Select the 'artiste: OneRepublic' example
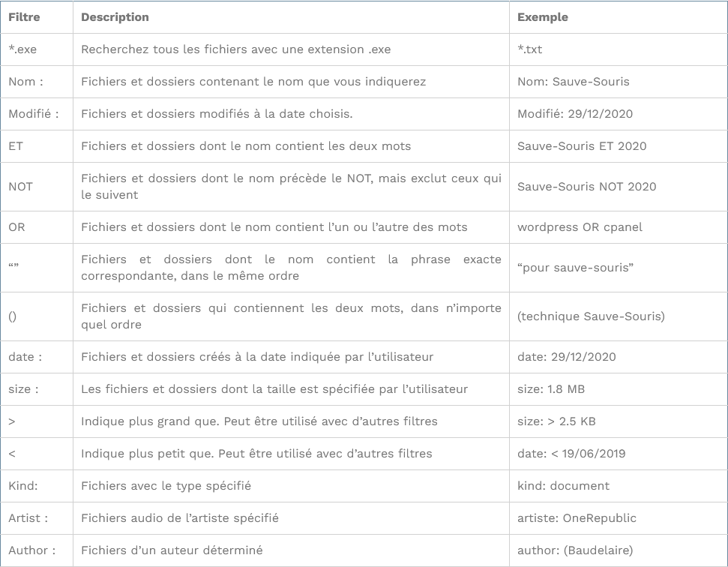 point(577,518)
